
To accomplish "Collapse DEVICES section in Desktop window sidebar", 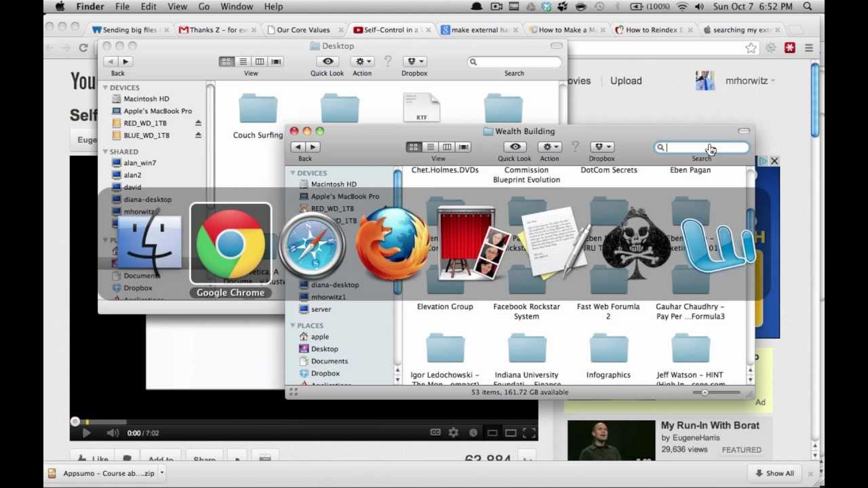I will click(x=106, y=87).
